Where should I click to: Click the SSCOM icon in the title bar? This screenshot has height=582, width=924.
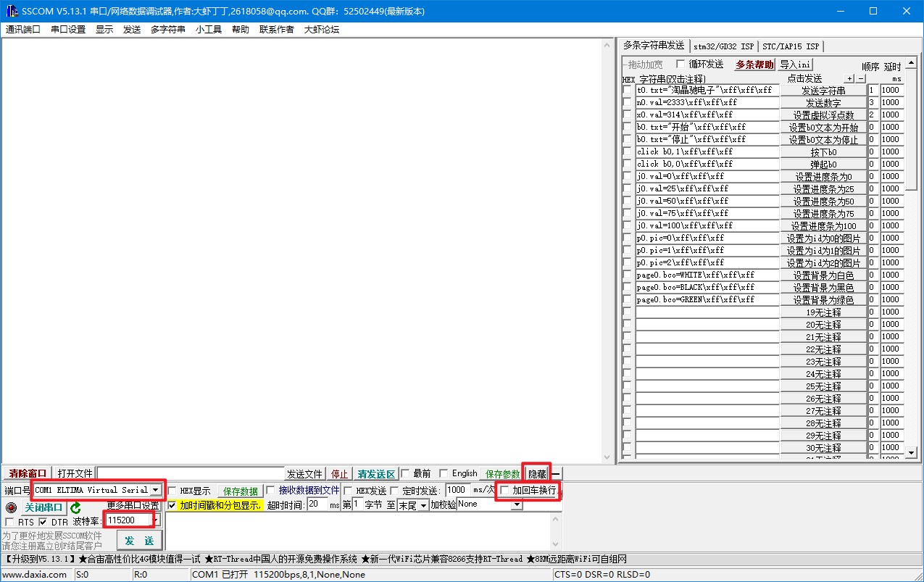10,10
